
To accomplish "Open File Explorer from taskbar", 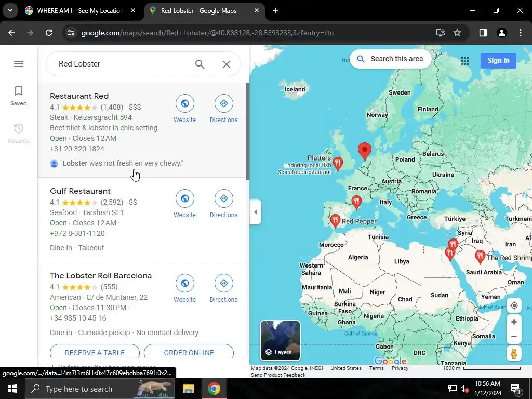I will coord(188,389).
